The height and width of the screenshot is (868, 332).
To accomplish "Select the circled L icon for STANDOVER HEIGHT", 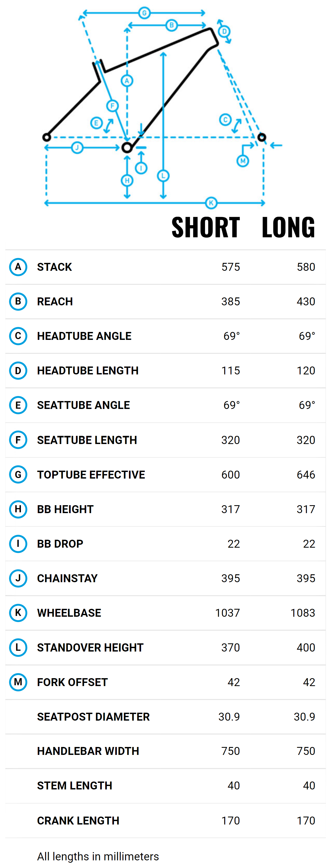I will coord(18,647).
